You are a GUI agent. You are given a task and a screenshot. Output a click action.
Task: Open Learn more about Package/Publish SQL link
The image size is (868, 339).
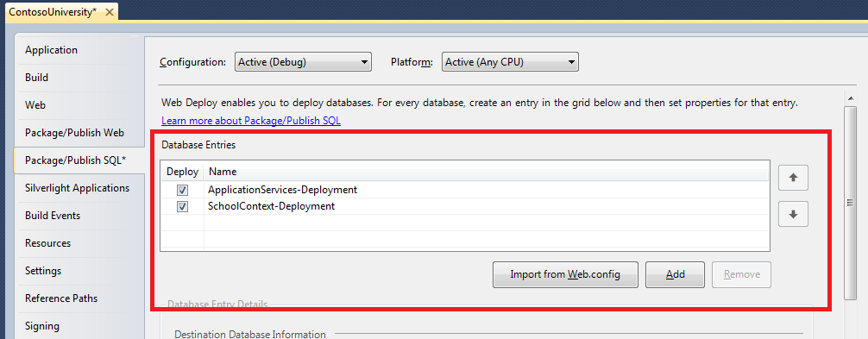tap(251, 120)
